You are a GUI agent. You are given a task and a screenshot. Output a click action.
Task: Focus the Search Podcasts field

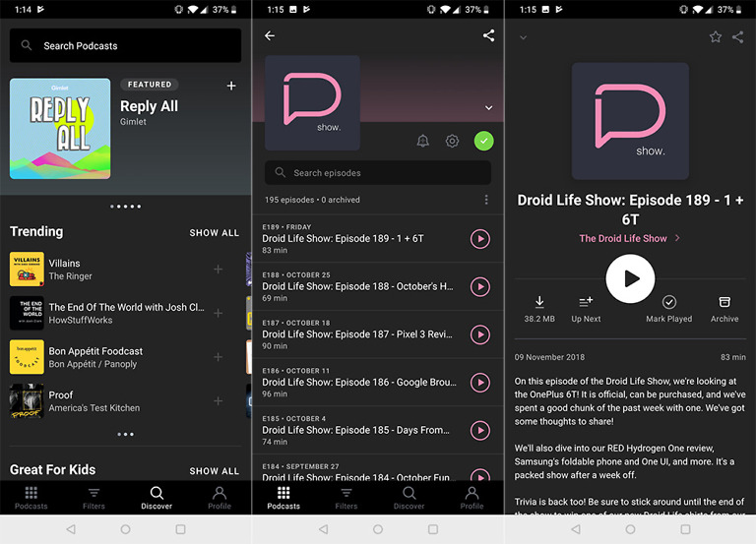pos(126,45)
